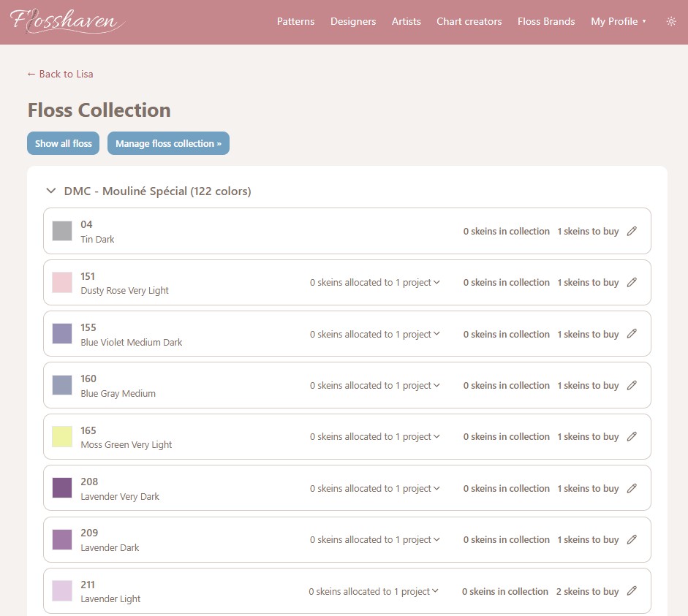Edit skeins for 211 Lavender Light

(632, 591)
